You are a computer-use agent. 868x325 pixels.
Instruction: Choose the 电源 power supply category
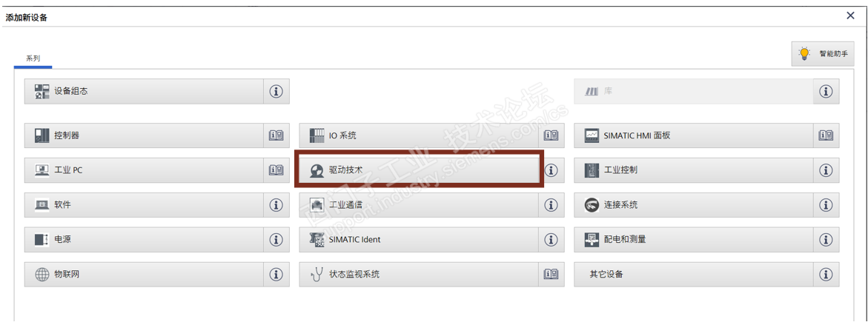tap(145, 240)
